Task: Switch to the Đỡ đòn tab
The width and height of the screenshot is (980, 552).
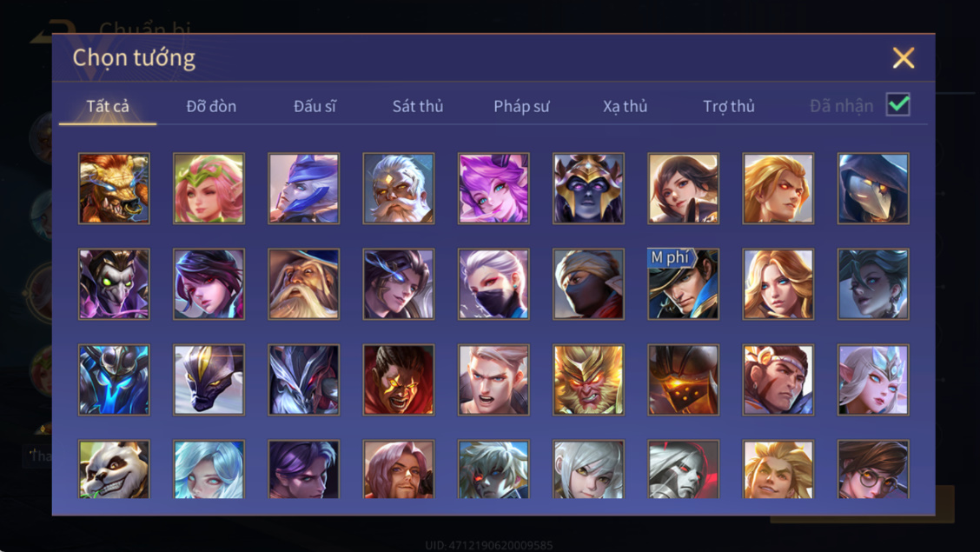Action: [x=211, y=106]
